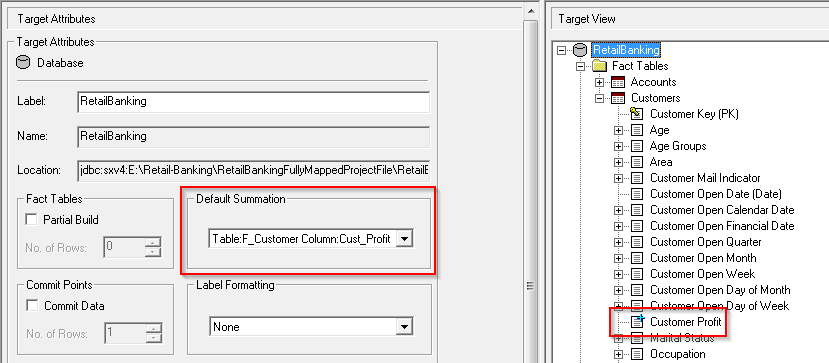Click the Age Groups column icon

[638, 146]
